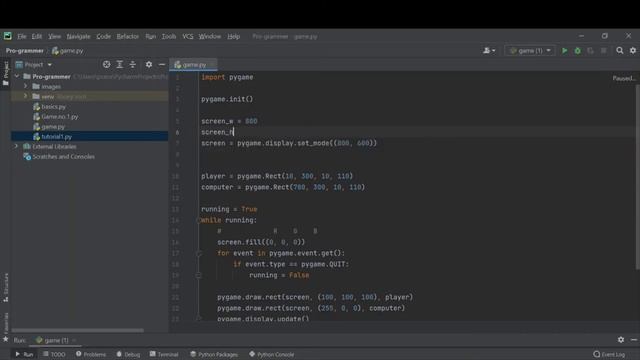
Task: Open the Navigate menu
Action: (78, 36)
